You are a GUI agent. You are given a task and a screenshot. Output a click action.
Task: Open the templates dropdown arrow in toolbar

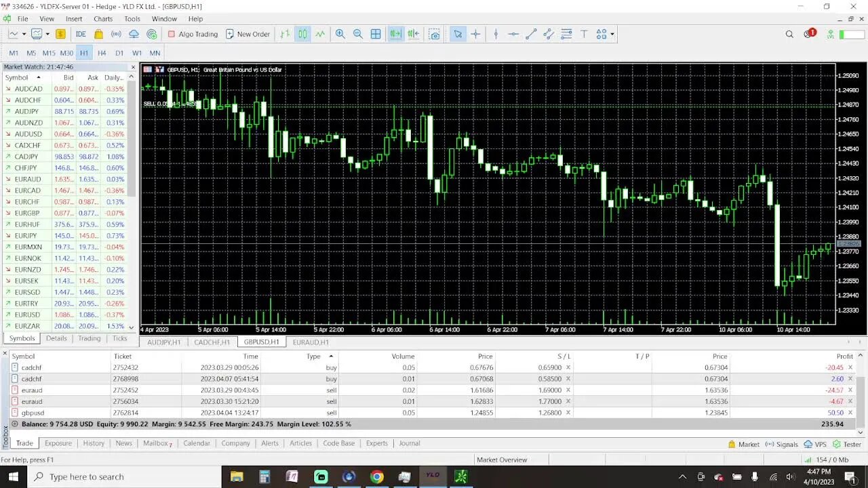[48, 34]
